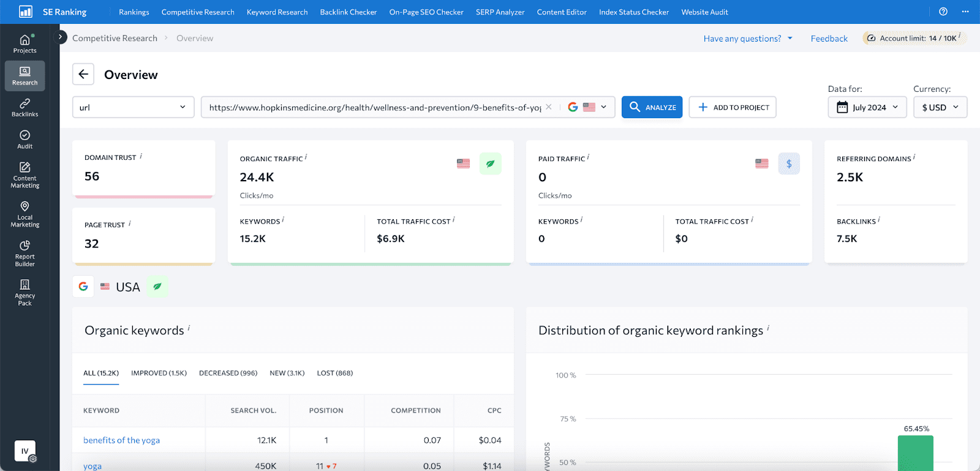The height and width of the screenshot is (471, 980).
Task: Click the Account limit gauge icon
Action: 871,38
